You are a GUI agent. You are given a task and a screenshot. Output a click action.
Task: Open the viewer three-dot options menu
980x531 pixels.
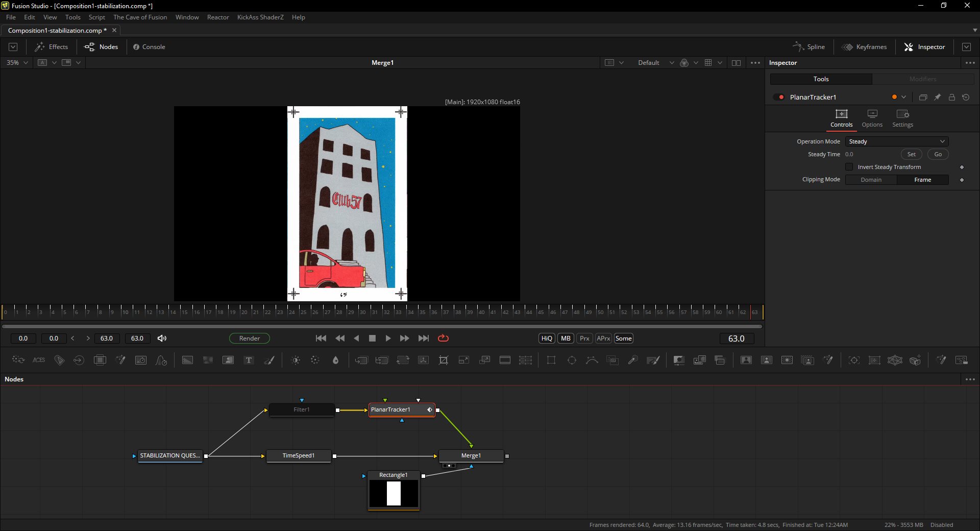click(x=755, y=63)
